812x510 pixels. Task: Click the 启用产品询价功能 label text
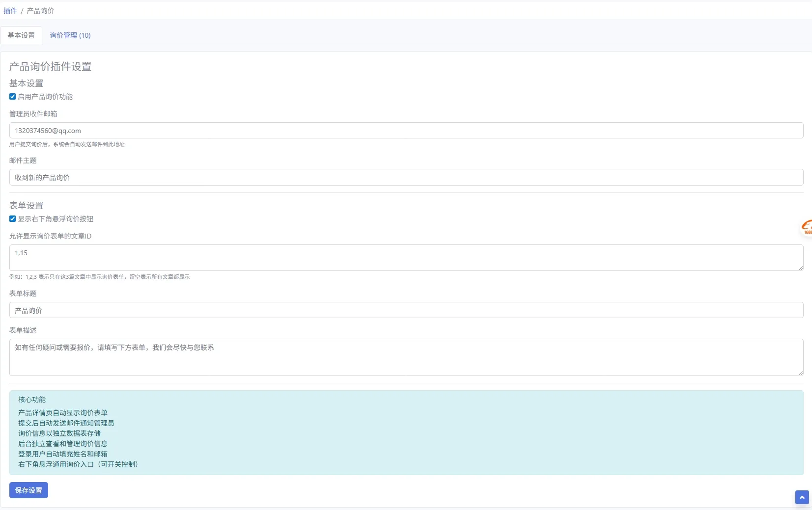45,97
